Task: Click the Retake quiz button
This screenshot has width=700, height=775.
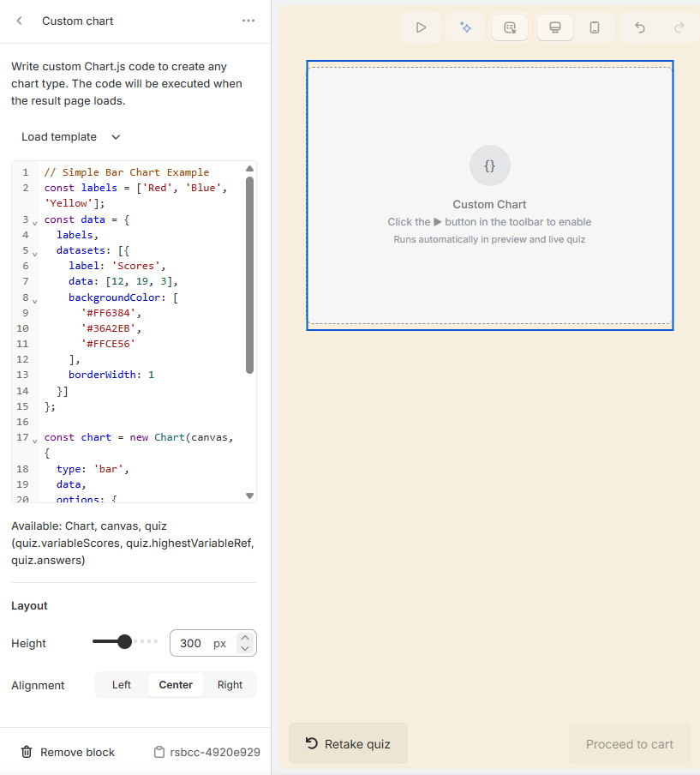Action: [348, 743]
